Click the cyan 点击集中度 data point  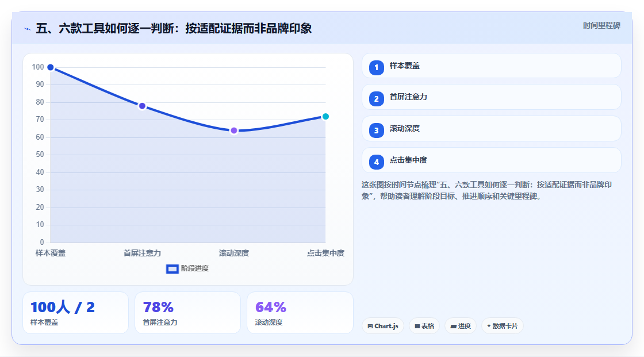pos(325,117)
